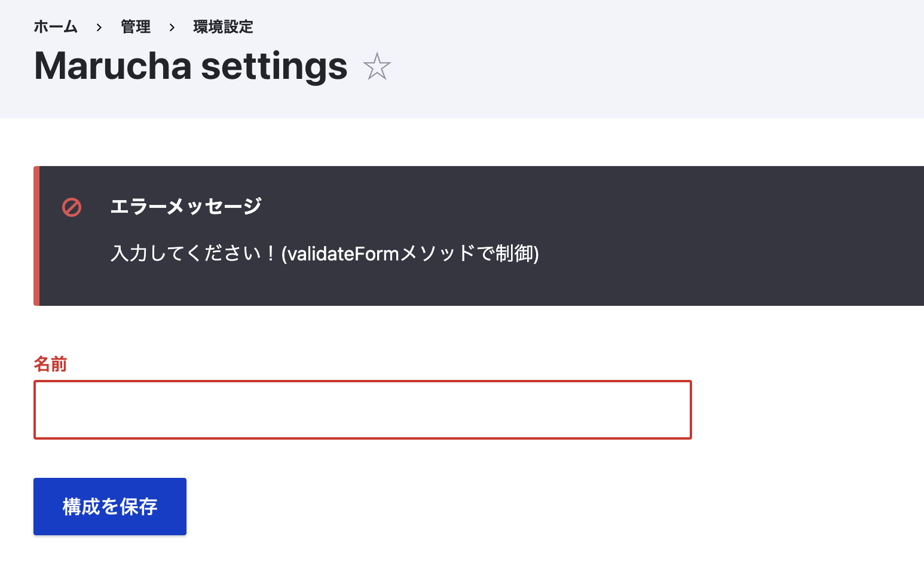Click the 構成 characters on the blue button
The height and width of the screenshot is (583, 924).
(x=81, y=507)
